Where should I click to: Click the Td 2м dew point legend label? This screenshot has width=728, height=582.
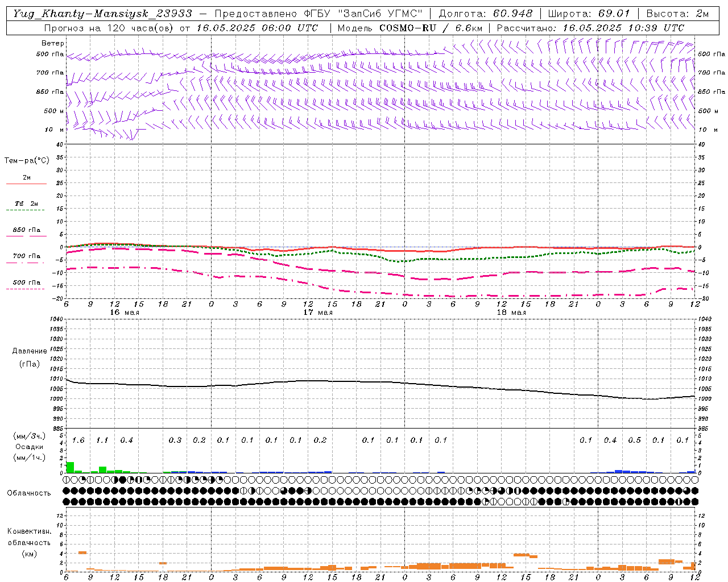[x=27, y=203]
